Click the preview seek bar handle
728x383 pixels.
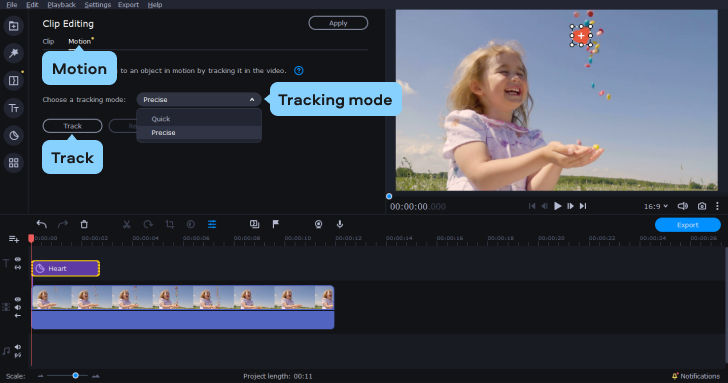click(389, 196)
